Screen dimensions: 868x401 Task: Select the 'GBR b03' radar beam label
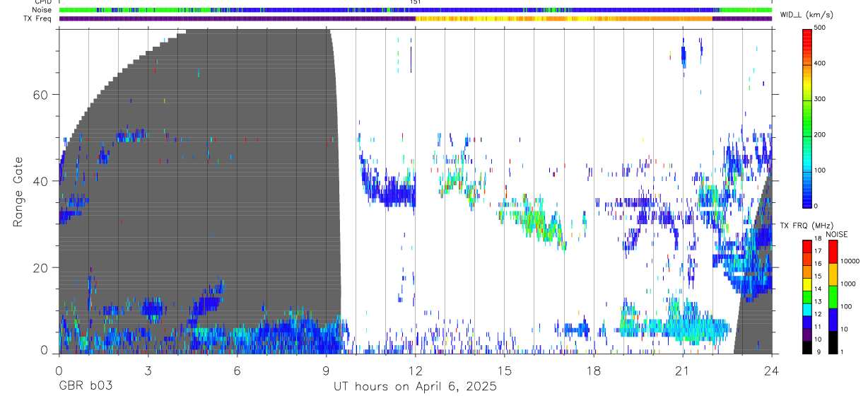pyautogui.click(x=85, y=387)
